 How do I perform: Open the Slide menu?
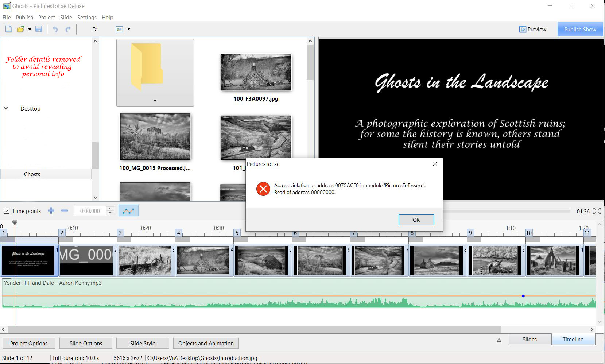tap(66, 17)
